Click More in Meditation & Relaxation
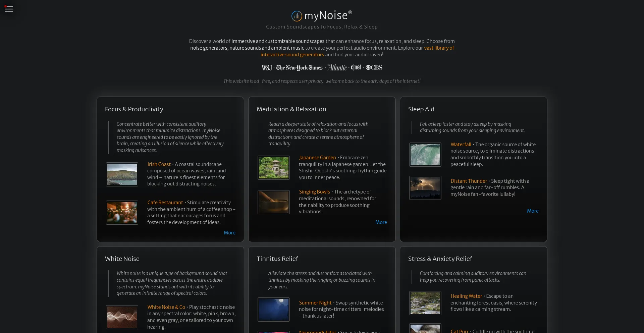Viewport: 644px width, 333px height. pyautogui.click(x=381, y=222)
